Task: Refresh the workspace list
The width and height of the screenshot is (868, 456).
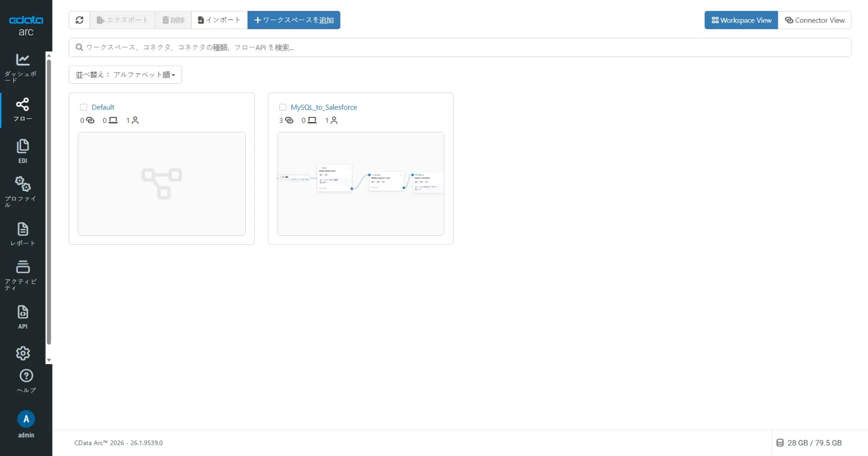Action: pyautogui.click(x=79, y=20)
